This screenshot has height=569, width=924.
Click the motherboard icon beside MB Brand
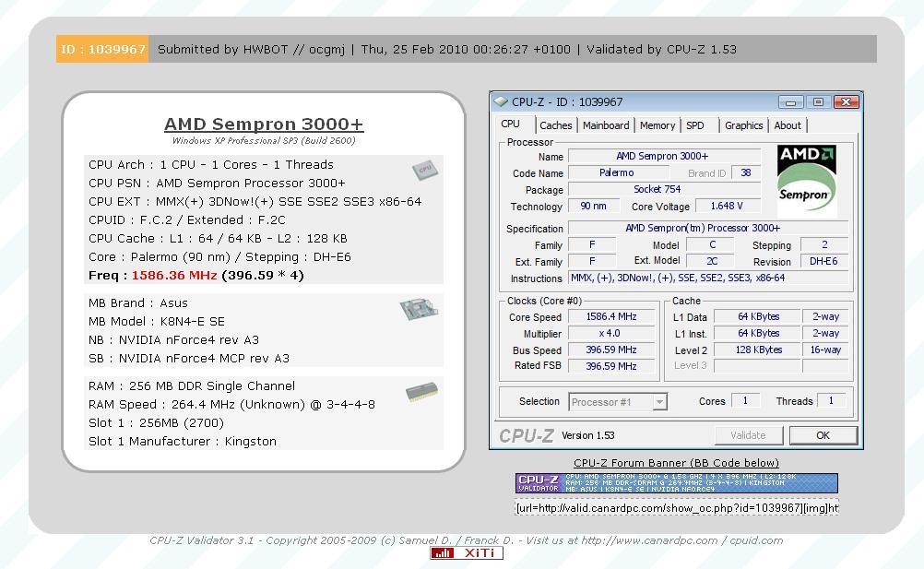pos(419,309)
